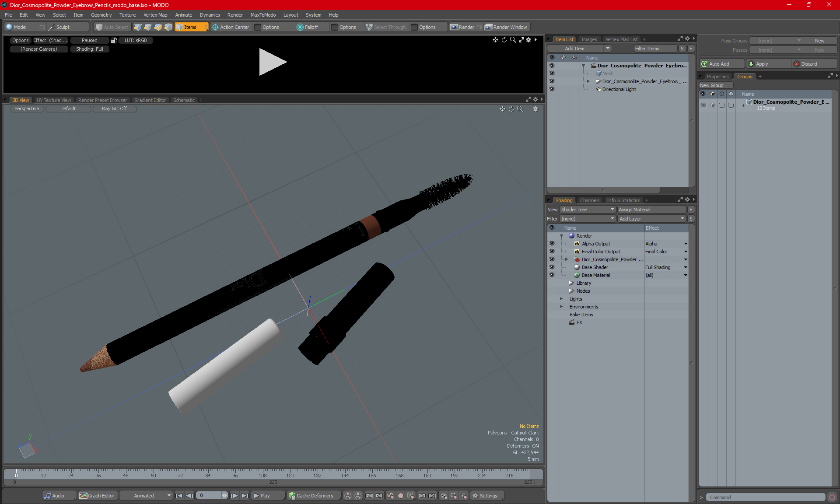This screenshot has width=840, height=504.
Task: Expand the Lights tree node
Action: point(561,299)
